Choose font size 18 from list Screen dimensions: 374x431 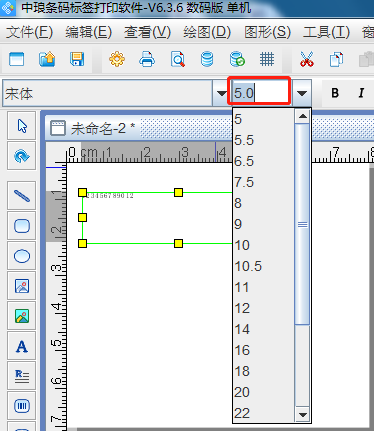point(263,371)
